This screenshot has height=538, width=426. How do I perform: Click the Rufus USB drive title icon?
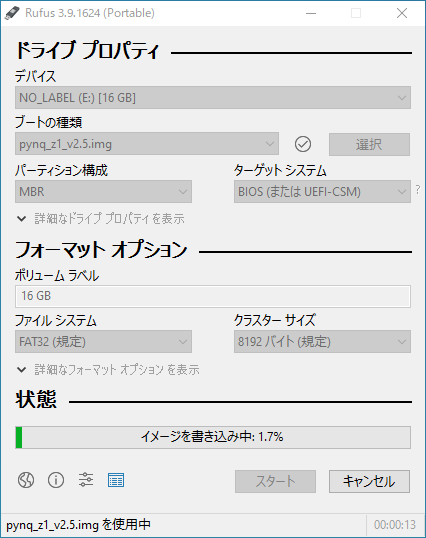pos(12,13)
